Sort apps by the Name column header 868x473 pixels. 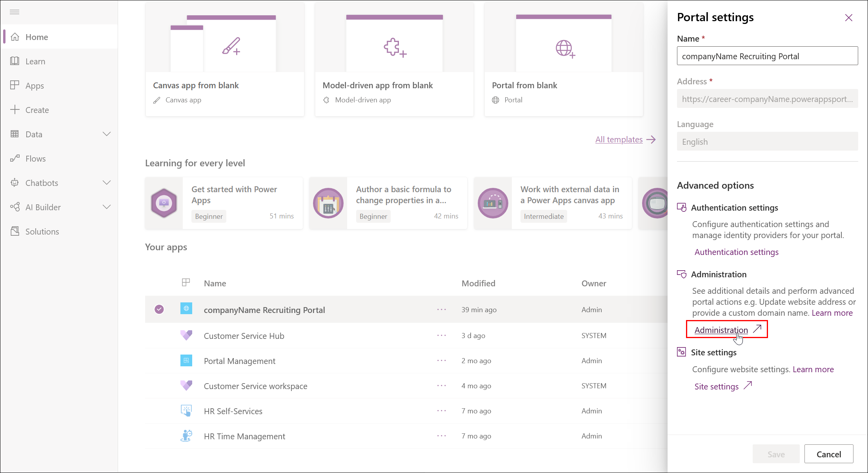[x=215, y=284]
